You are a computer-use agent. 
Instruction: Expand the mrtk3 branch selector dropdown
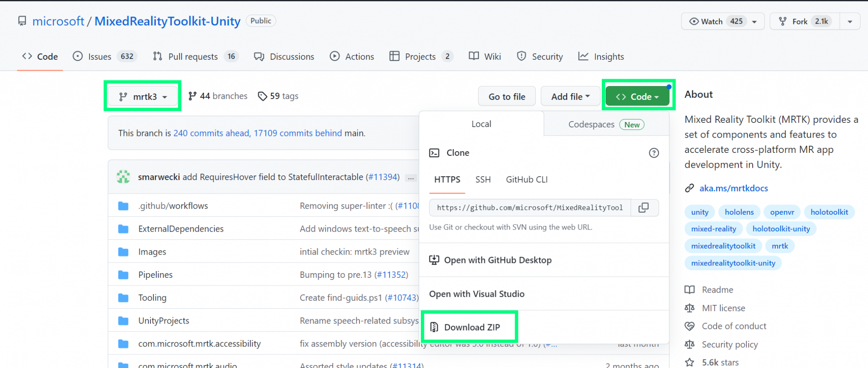tap(143, 97)
